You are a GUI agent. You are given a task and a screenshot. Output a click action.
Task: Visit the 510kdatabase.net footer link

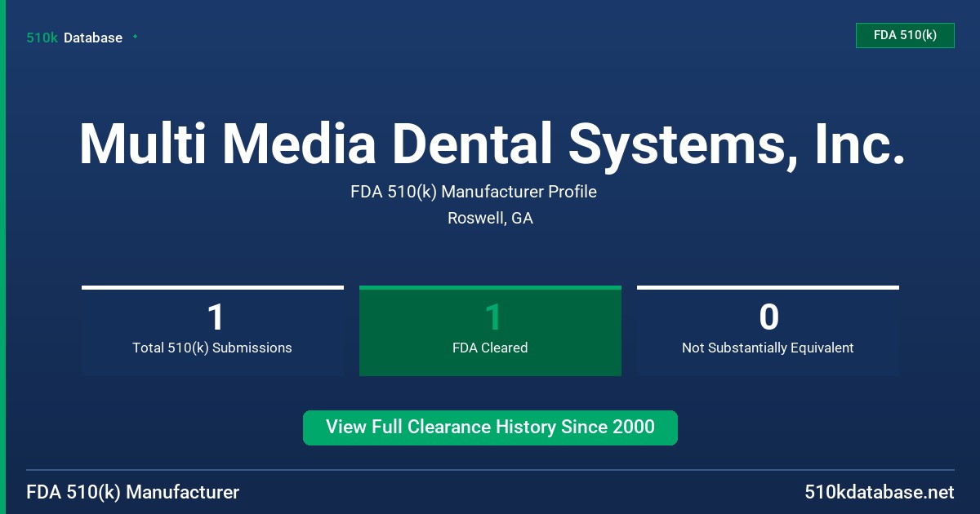pyautogui.click(x=879, y=492)
